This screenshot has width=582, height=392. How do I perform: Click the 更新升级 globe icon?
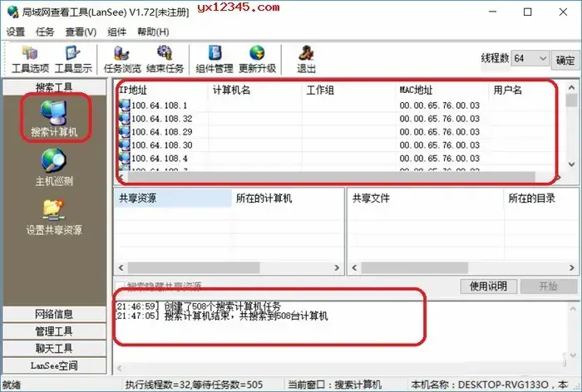257,53
